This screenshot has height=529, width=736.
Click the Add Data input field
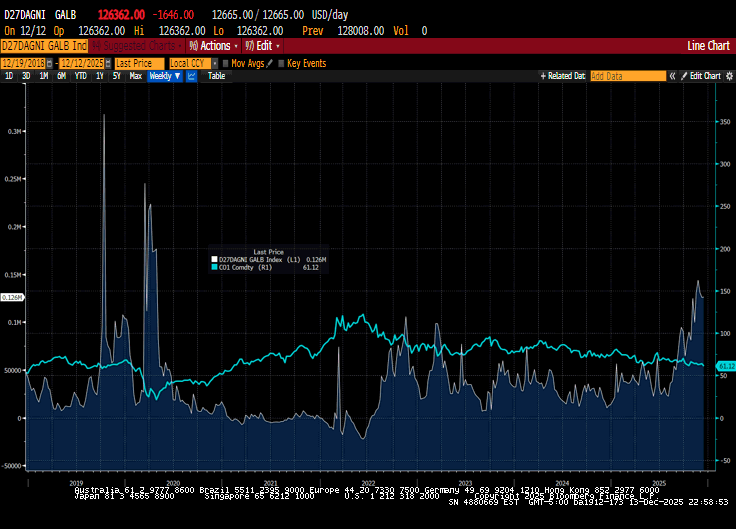point(628,76)
